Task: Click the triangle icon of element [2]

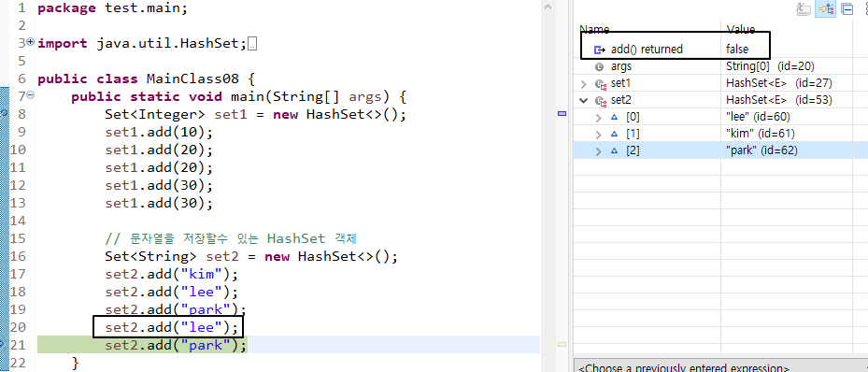Action: 615,150
